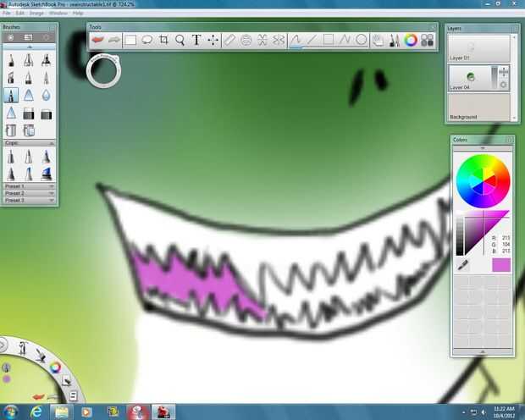Select the Move/transform layer tool

pos(213,40)
